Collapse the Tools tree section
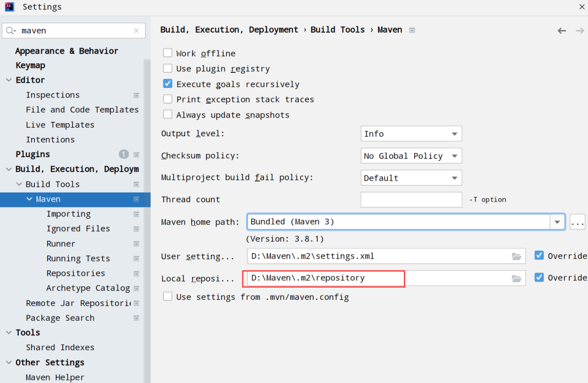Image resolution: width=588 pixels, height=383 pixels. (9, 333)
